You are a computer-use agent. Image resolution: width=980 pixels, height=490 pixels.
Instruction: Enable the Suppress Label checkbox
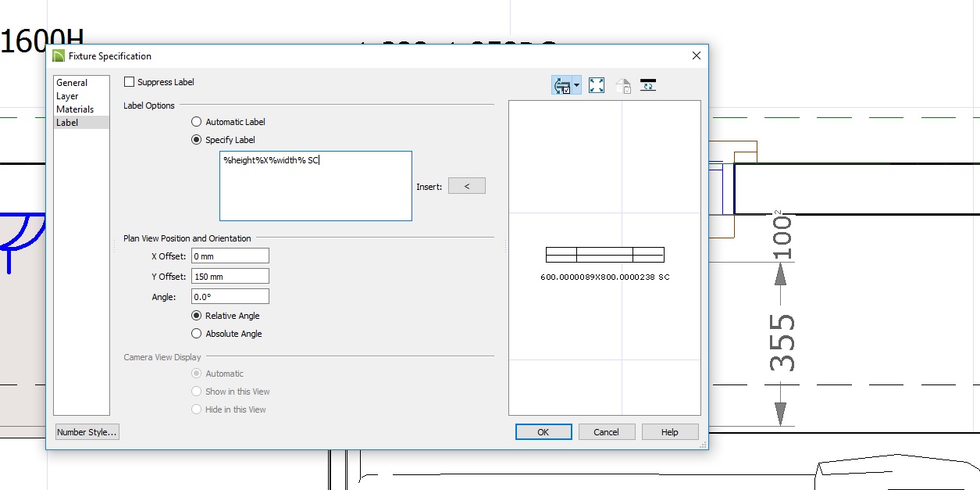[130, 82]
